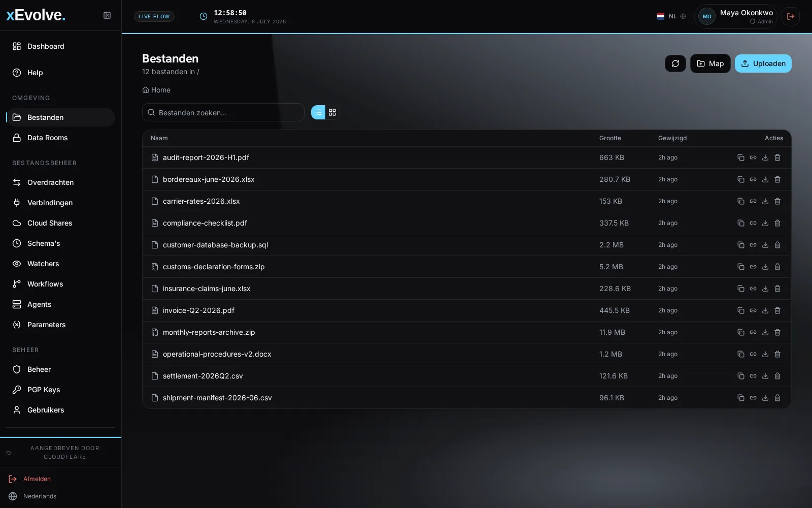Copy audit-report-2026-H1.pdf using its copy icon

741,157
